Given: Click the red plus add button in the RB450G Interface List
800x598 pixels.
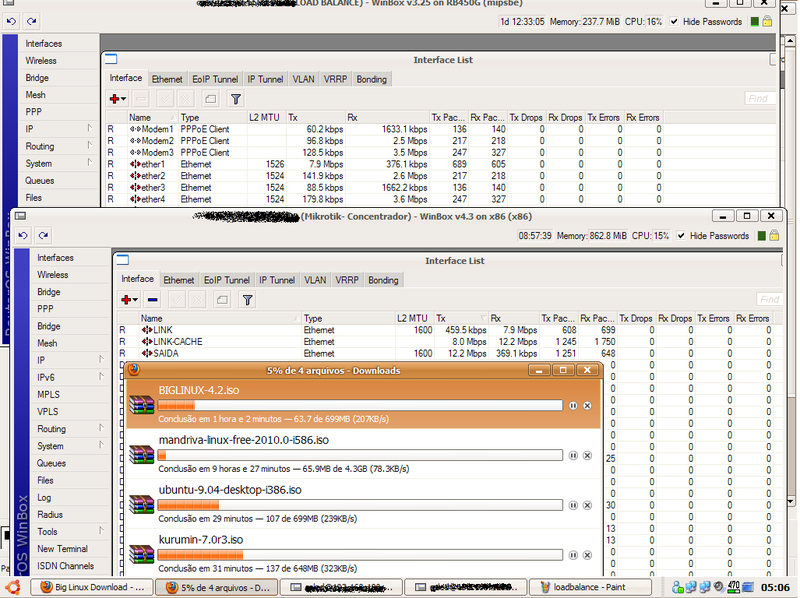Looking at the screenshot, I should coord(117,99).
